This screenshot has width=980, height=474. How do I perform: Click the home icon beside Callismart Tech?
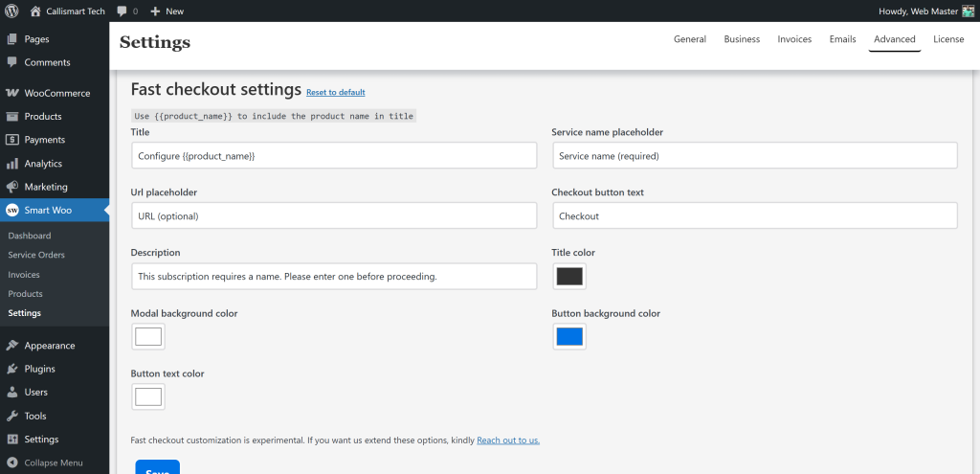tap(35, 11)
